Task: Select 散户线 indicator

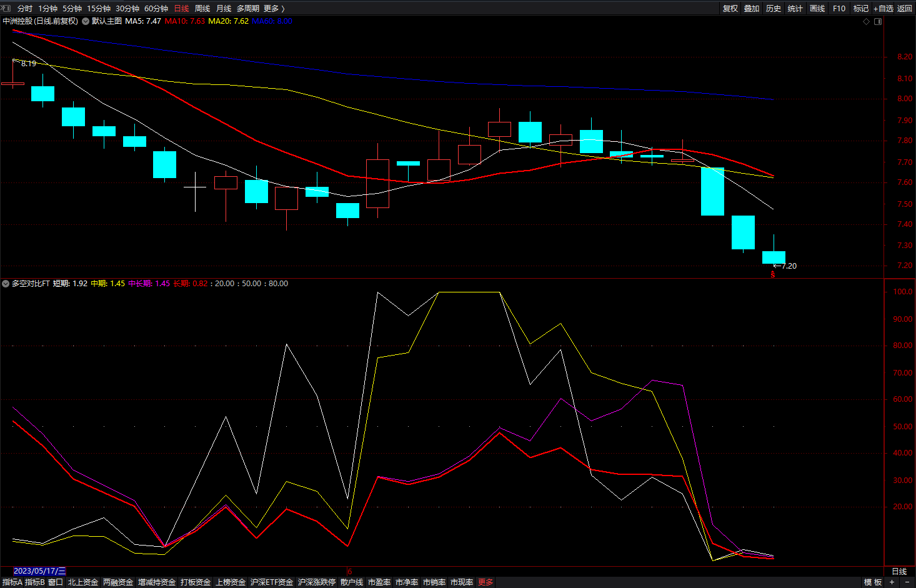Action: tap(352, 582)
